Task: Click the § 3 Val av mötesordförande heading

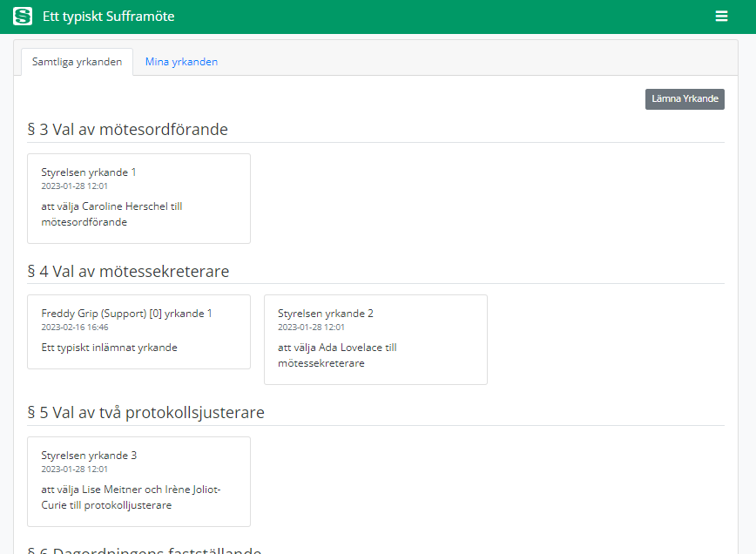Action: coord(127,130)
